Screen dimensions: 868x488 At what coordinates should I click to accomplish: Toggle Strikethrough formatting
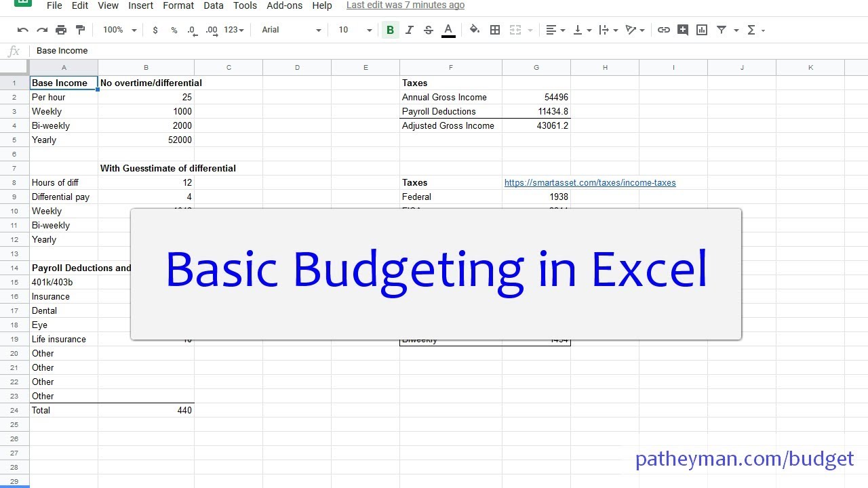tap(429, 30)
